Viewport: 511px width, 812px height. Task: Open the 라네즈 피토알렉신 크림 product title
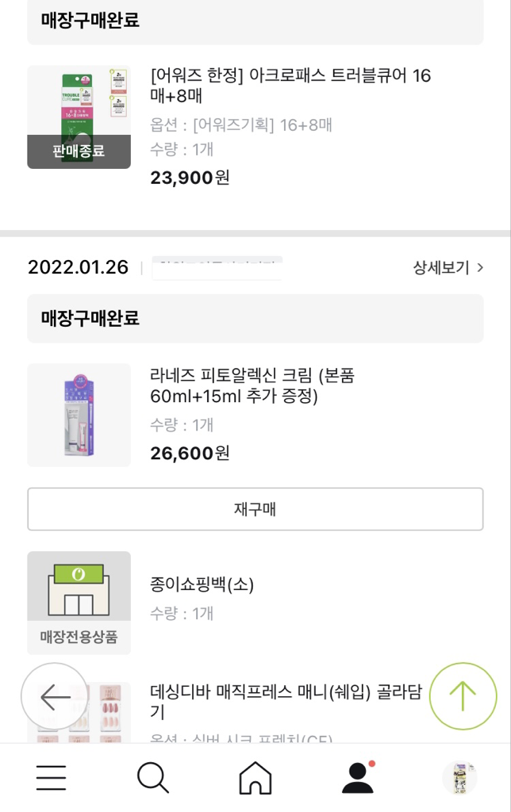click(252, 385)
